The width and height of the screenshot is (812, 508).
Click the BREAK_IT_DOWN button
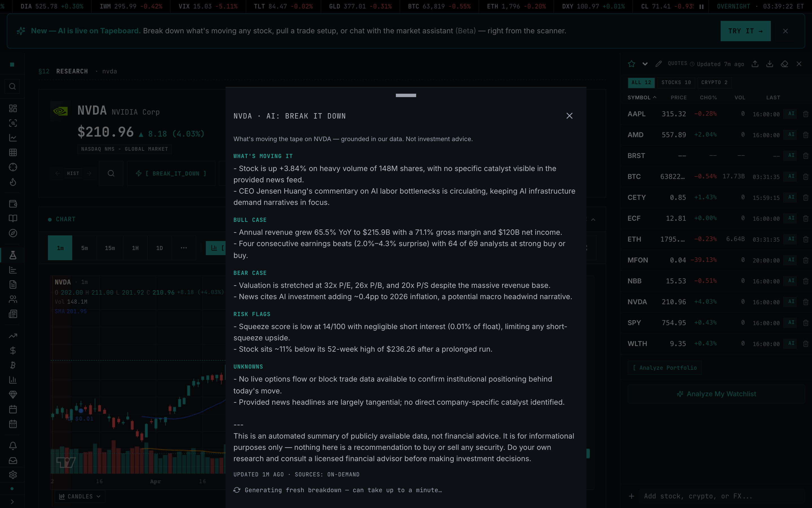pos(171,173)
